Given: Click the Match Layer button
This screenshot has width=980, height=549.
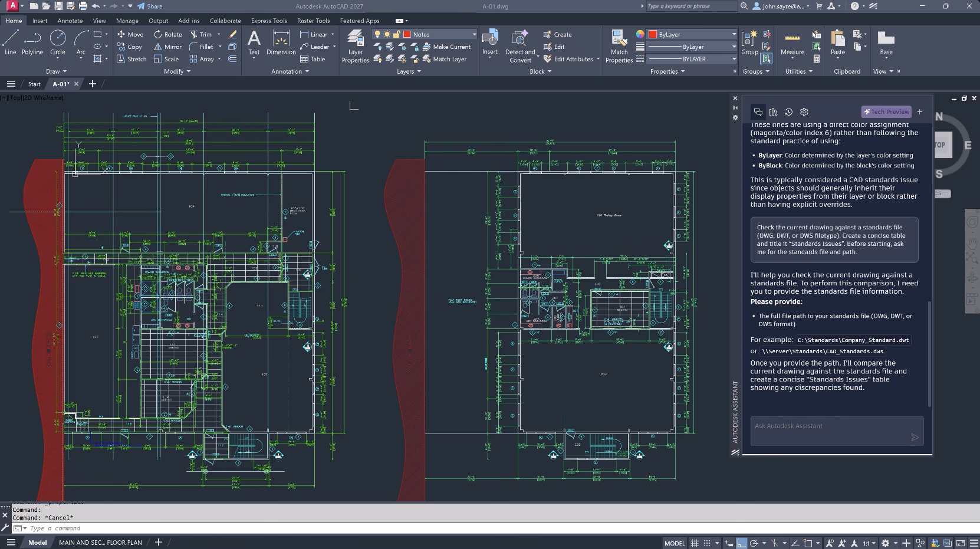Looking at the screenshot, I should coord(445,59).
